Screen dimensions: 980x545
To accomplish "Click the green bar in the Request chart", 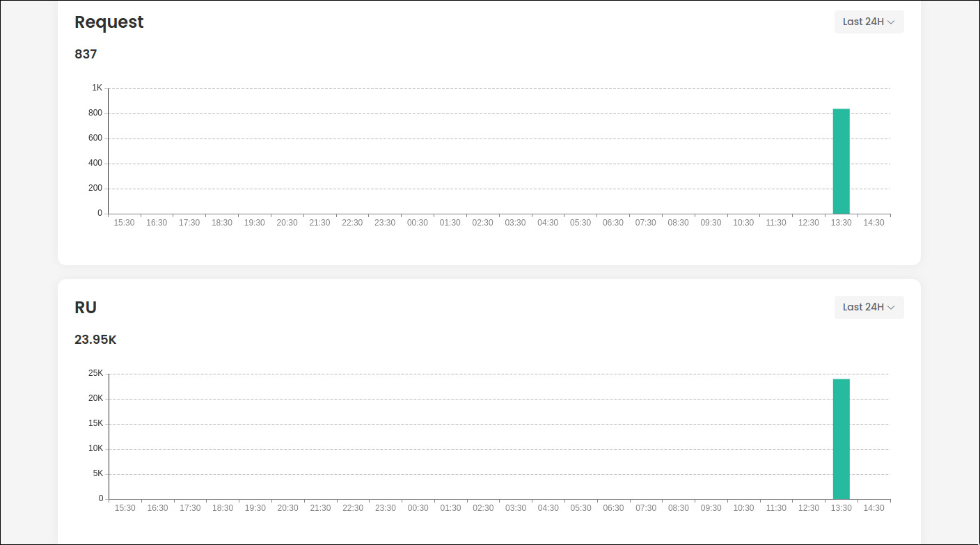I will coord(841,161).
